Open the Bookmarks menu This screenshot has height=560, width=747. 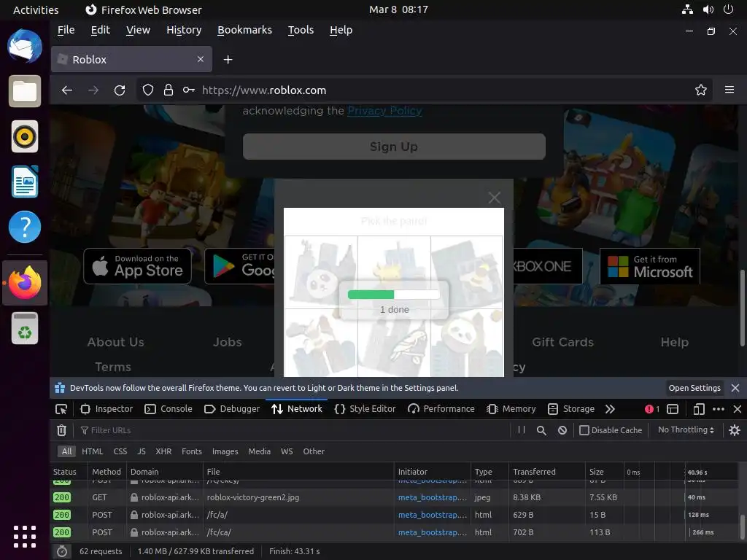[244, 30]
